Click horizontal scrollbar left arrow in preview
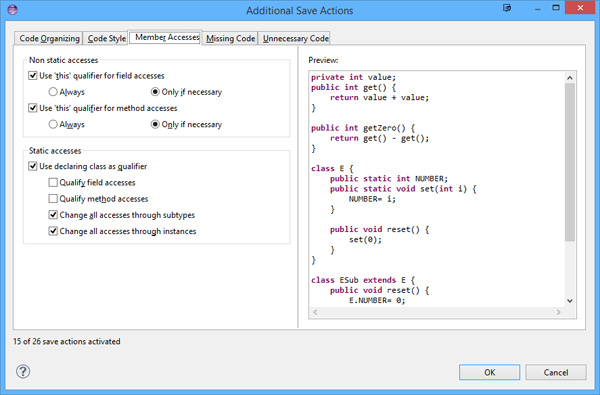600x395 pixels. pyautogui.click(x=315, y=312)
